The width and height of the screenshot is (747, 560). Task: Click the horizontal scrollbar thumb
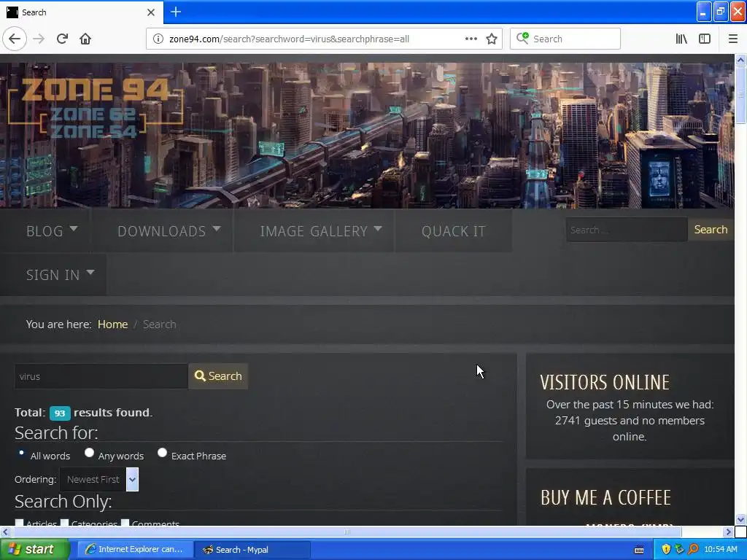(347, 532)
